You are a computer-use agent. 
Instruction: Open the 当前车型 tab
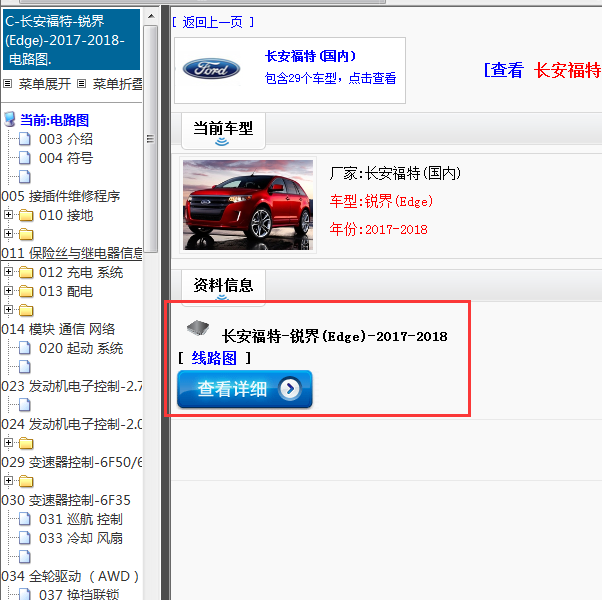pyautogui.click(x=223, y=131)
